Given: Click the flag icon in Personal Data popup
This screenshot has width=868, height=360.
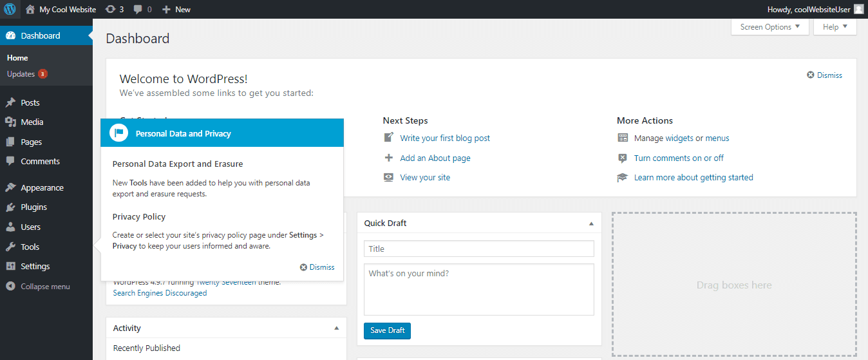Looking at the screenshot, I should (118, 133).
